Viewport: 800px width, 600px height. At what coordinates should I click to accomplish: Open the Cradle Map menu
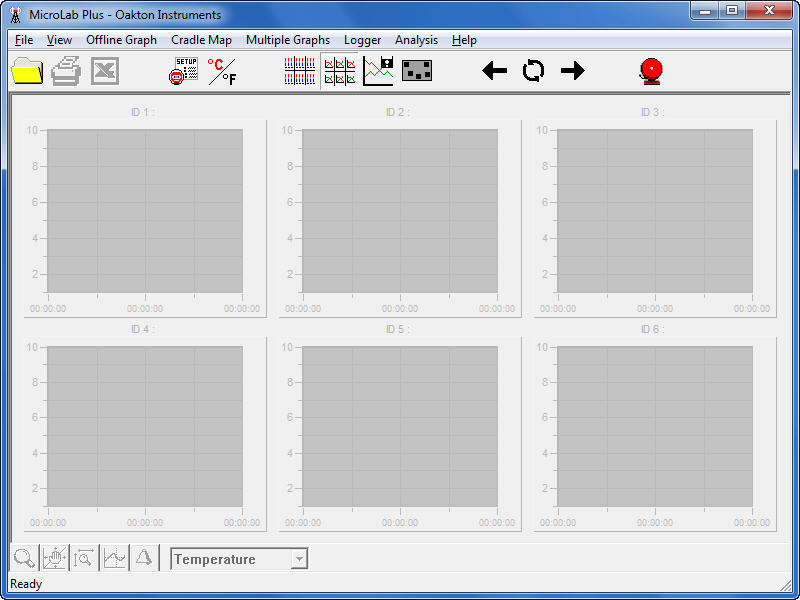pyautogui.click(x=202, y=40)
